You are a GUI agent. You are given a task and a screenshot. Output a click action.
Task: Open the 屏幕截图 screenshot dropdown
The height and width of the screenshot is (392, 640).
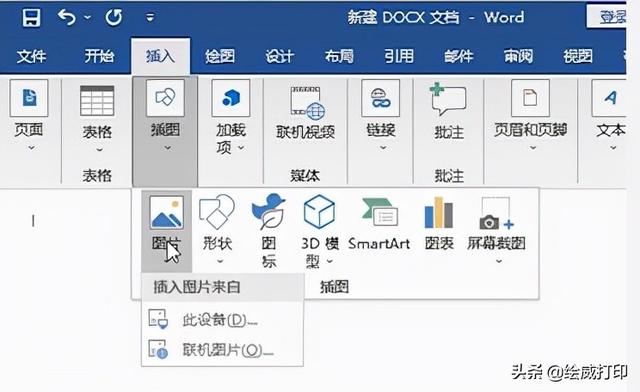click(x=499, y=261)
